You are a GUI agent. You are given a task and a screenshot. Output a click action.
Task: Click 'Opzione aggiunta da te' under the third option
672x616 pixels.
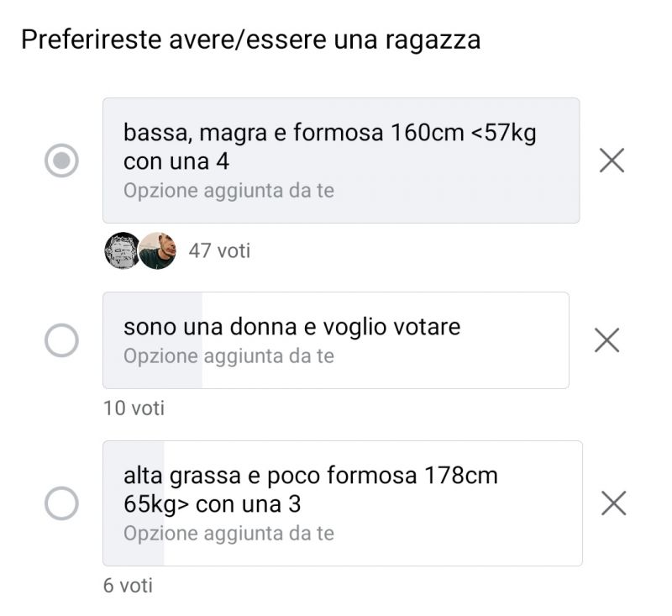(x=228, y=534)
